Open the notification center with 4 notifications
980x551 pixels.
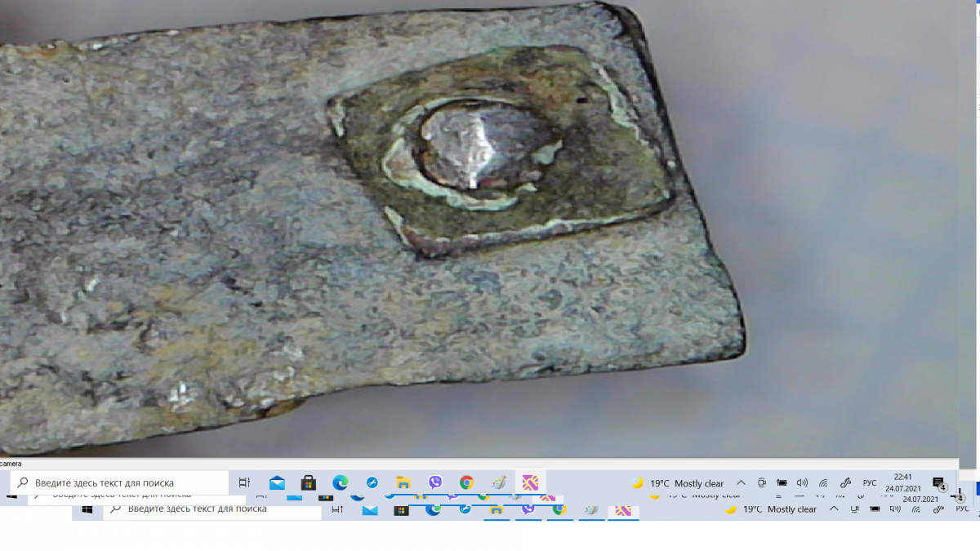[938, 483]
